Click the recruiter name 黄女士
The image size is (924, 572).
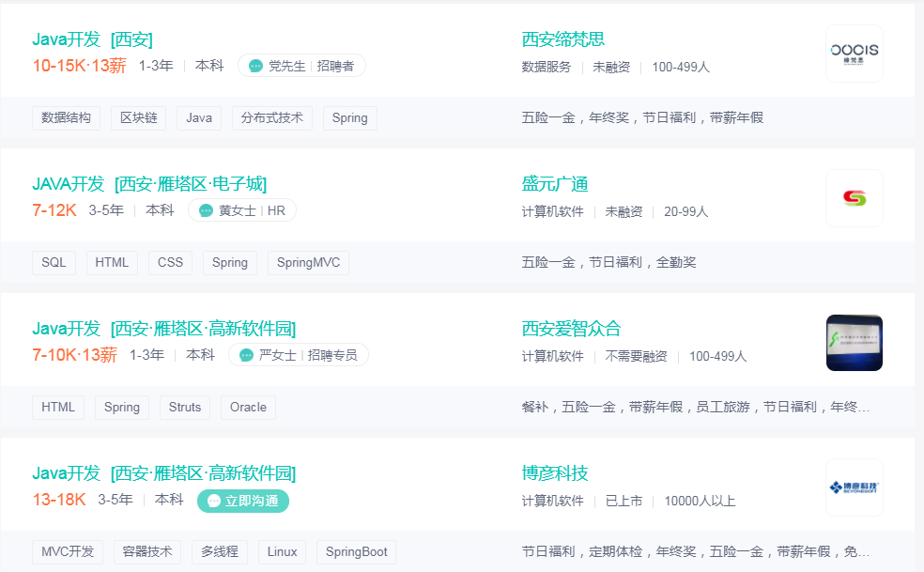point(238,210)
